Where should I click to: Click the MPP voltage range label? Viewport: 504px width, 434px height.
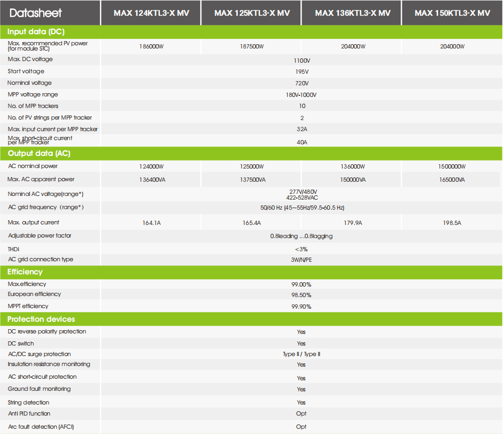(x=33, y=94)
